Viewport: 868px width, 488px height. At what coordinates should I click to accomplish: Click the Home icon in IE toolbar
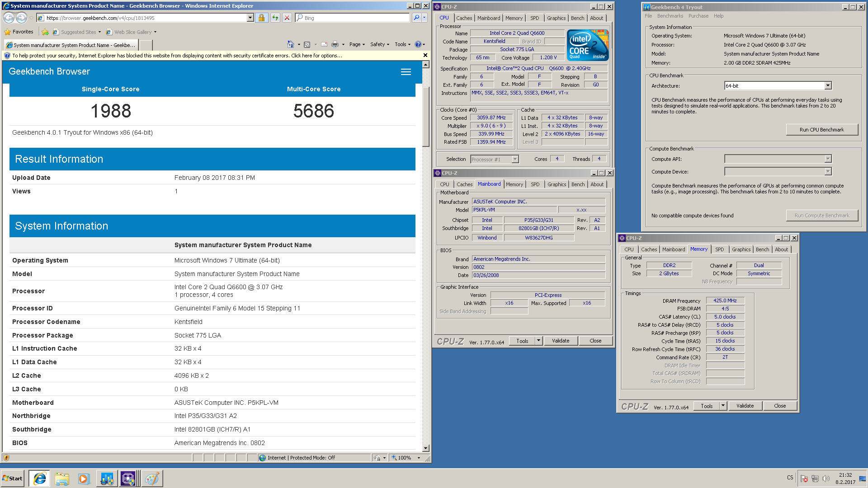[291, 44]
